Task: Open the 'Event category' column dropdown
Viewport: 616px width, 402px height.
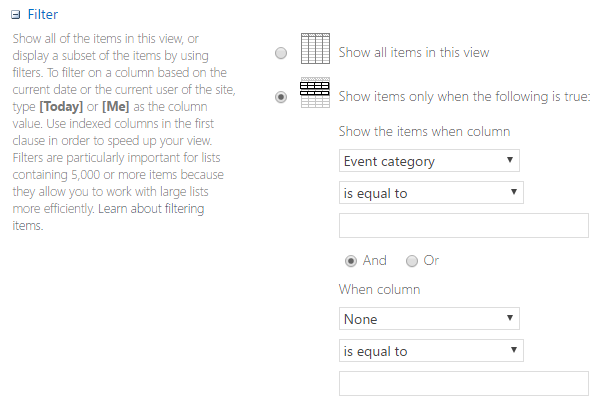Action: [x=429, y=160]
